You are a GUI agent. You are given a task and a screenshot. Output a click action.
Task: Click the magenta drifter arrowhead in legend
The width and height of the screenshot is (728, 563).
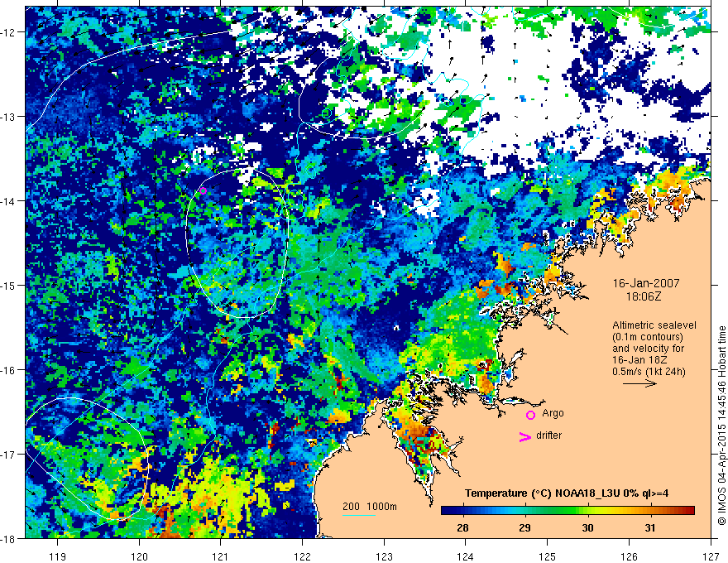click(x=524, y=436)
